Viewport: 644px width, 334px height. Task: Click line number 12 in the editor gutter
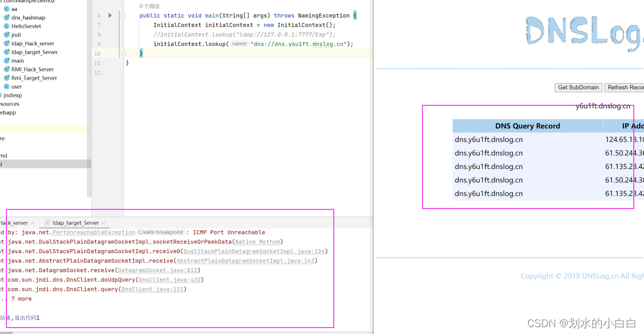[x=97, y=73]
